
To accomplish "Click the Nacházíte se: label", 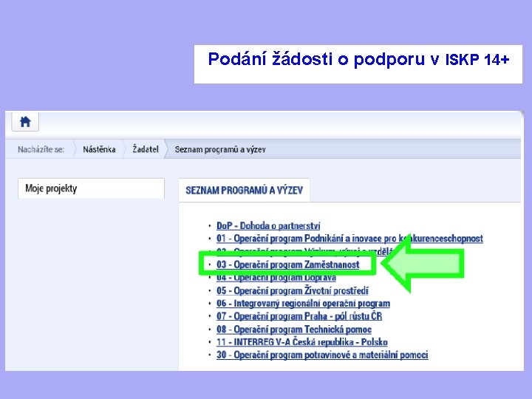I will tap(41, 149).
